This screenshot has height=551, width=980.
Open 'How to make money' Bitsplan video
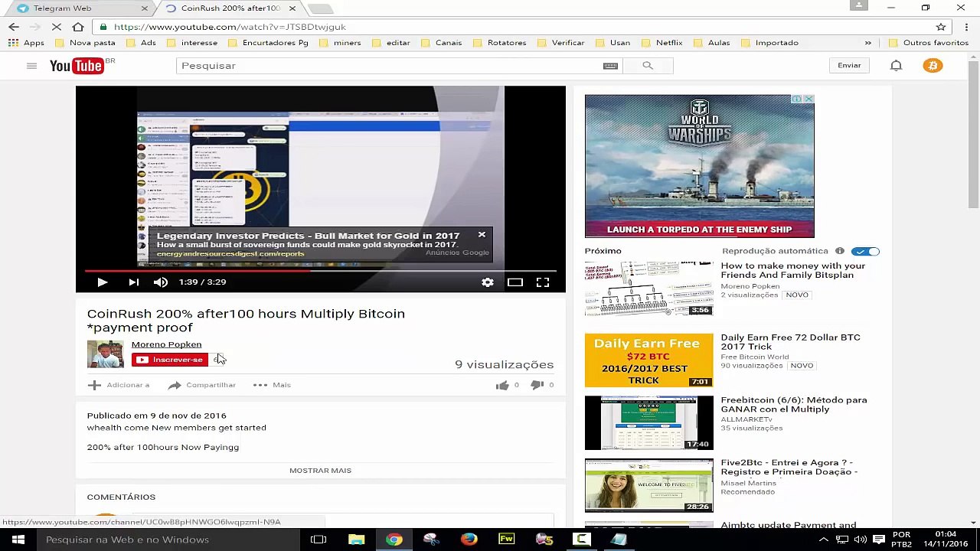(792, 270)
